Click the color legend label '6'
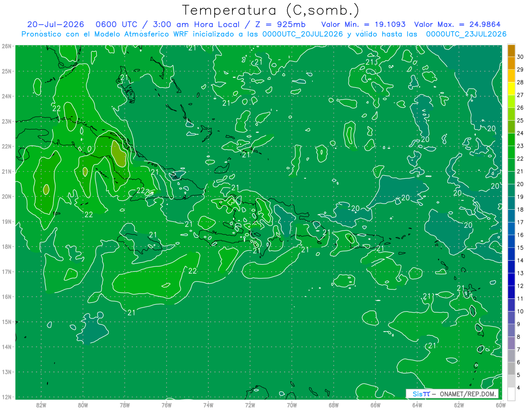 pyautogui.click(x=519, y=362)
